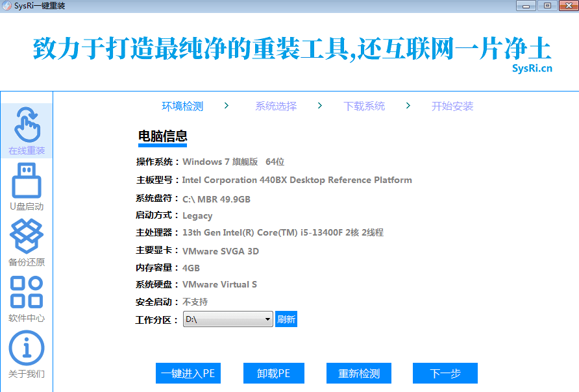579x392 pixels.
Task: Select the hand cursor icon above 在线重装
Action: 26,123
